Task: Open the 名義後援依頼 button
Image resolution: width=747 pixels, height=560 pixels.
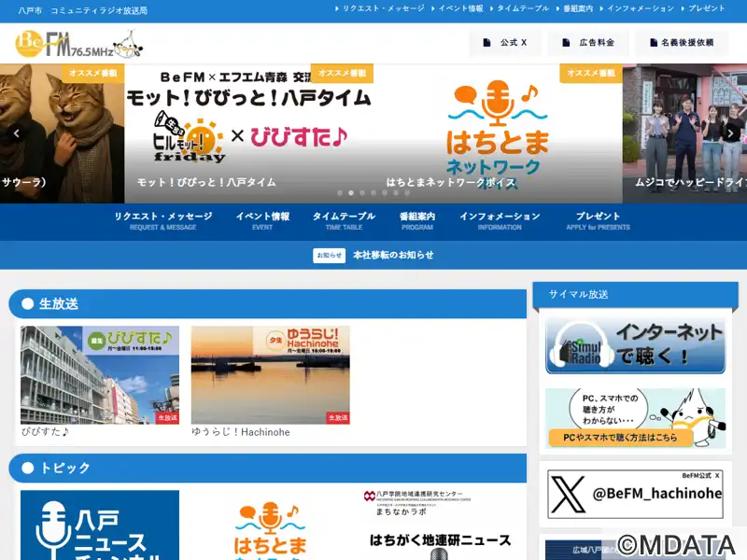Action: click(682, 43)
